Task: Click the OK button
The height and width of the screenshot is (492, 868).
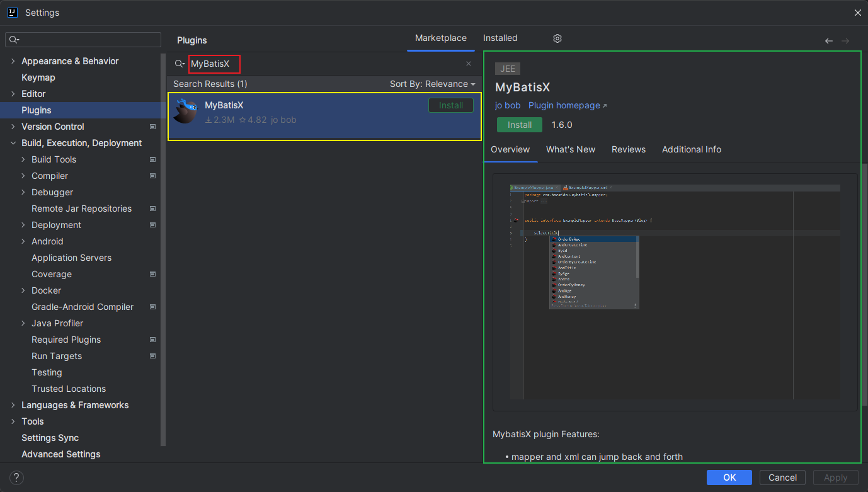Action: pos(729,478)
